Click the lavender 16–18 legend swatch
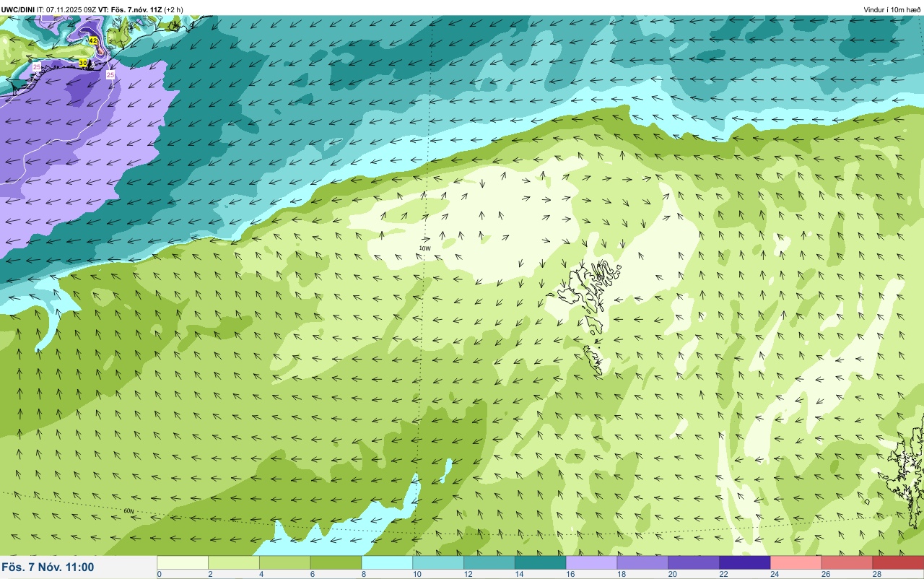This screenshot has width=924, height=579. [592, 562]
